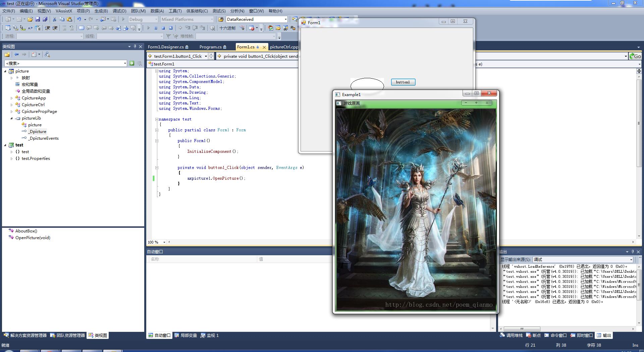The image size is (644, 352).
Task: Click the Save All toolbar icon
Action: [45, 19]
